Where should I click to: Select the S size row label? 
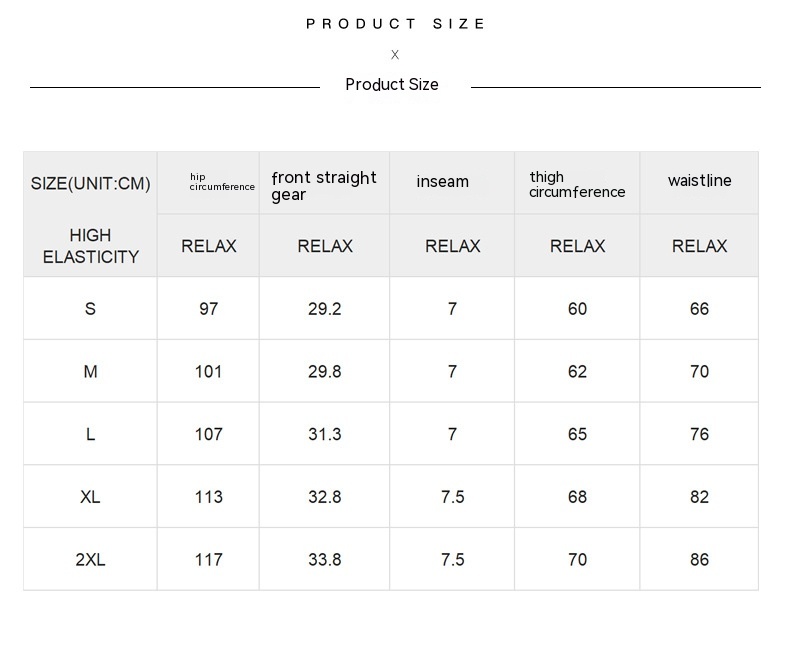(90, 309)
